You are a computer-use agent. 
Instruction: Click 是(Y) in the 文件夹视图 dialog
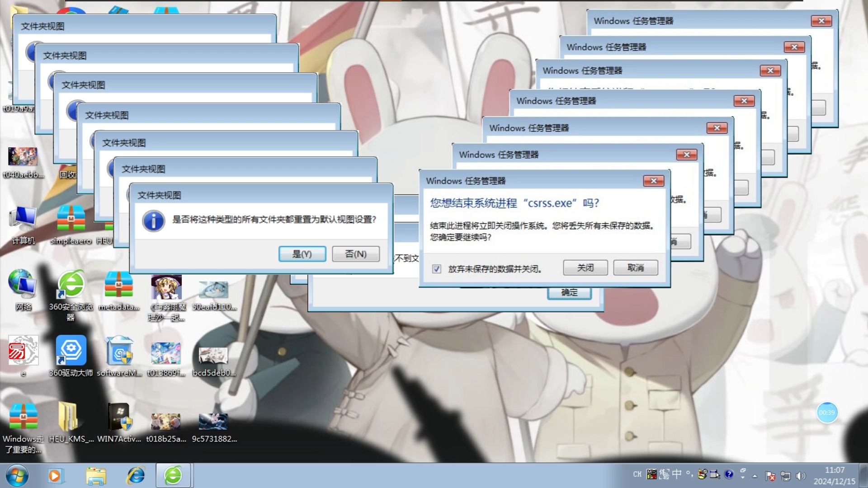(302, 254)
